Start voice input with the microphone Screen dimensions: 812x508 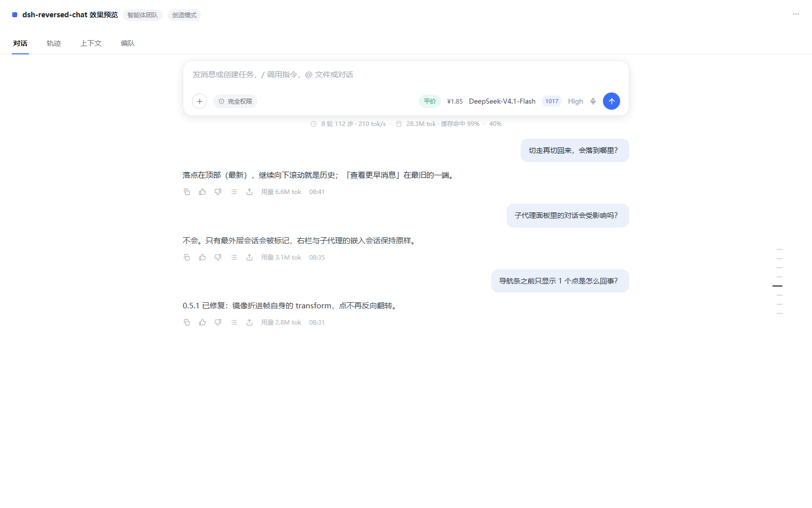593,101
